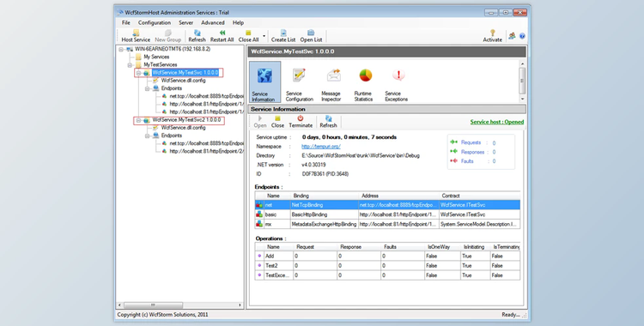Click the Binding column header
The width and height of the screenshot is (644, 326).
pyautogui.click(x=324, y=196)
